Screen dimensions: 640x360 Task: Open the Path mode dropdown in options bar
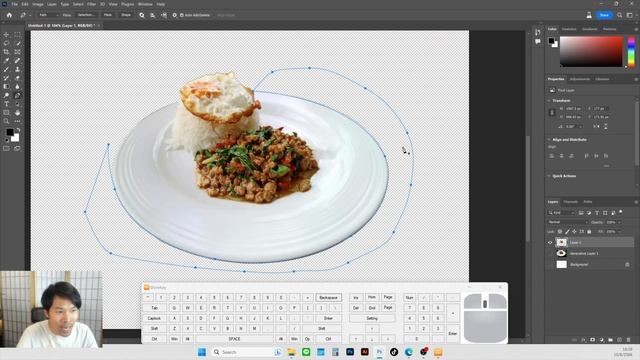click(x=49, y=15)
